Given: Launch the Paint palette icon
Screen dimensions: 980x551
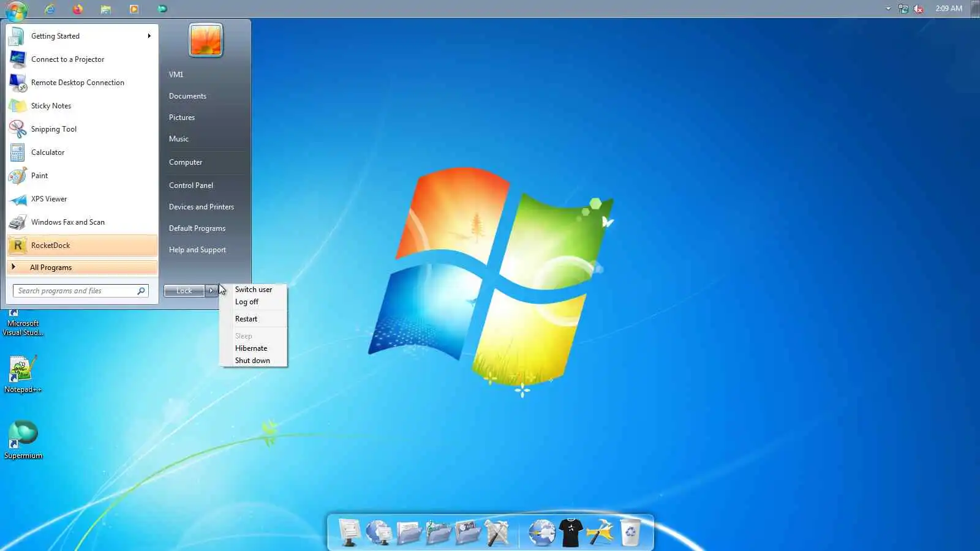Looking at the screenshot, I should pyautogui.click(x=17, y=176).
